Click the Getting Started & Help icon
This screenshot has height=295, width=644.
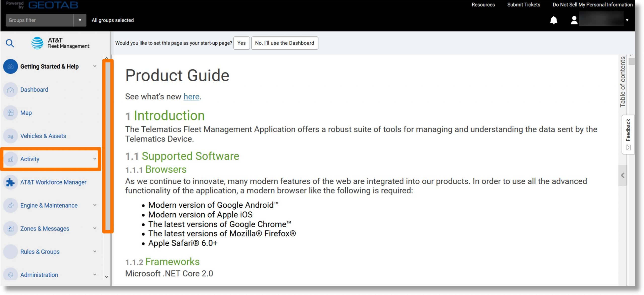pyautogui.click(x=11, y=67)
